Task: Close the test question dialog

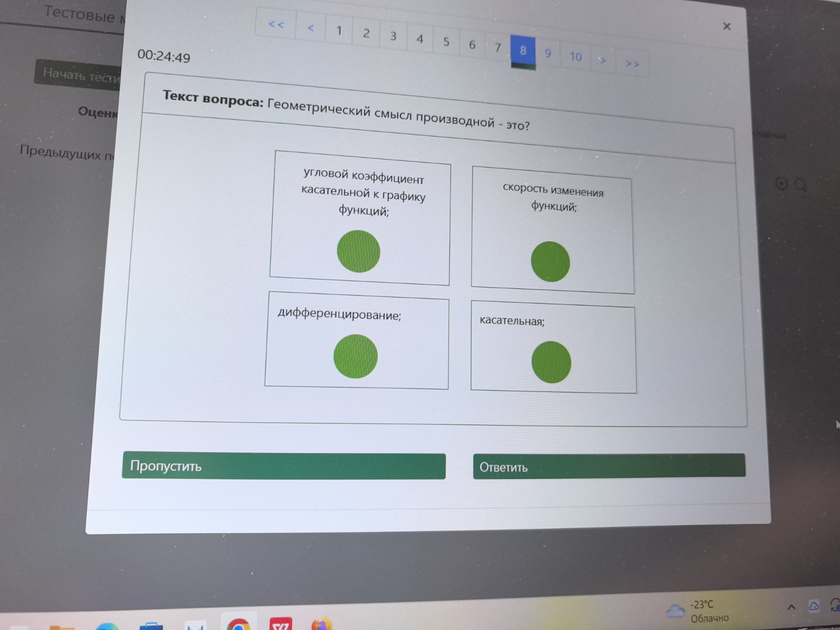Action: [726, 26]
